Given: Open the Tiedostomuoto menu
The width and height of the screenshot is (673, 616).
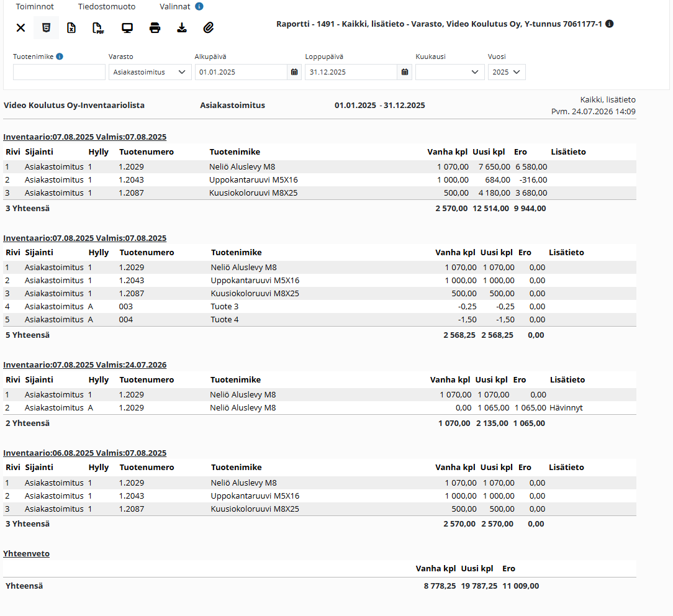Looking at the screenshot, I should (106, 6).
